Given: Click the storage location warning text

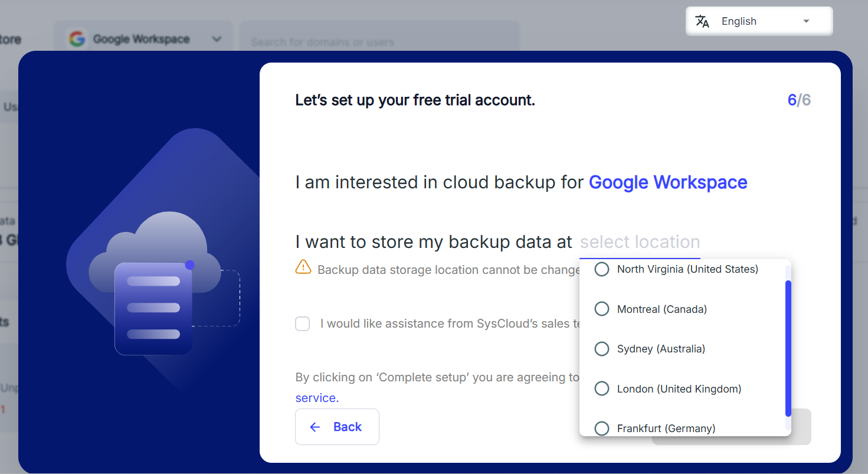Looking at the screenshot, I should coord(448,270).
